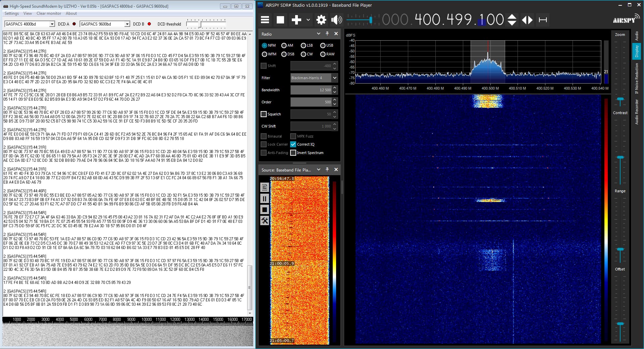Click the wrench tools icon in file player

point(265,221)
